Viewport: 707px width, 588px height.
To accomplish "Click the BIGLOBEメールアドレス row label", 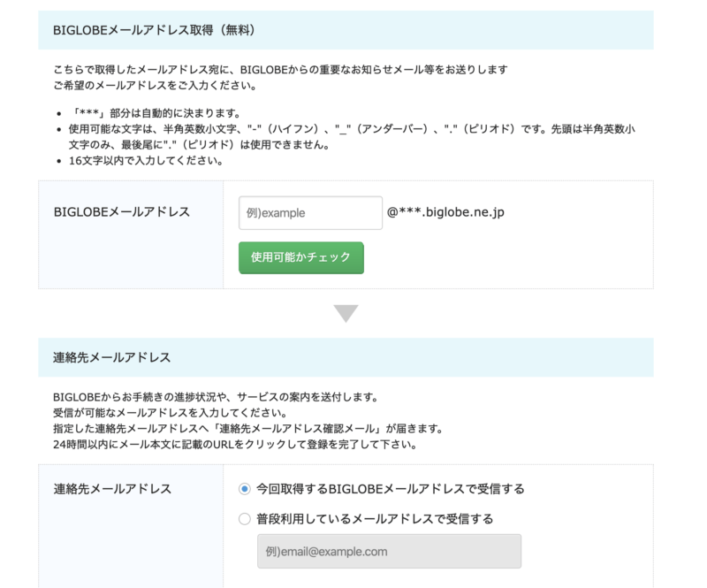I will [x=122, y=213].
